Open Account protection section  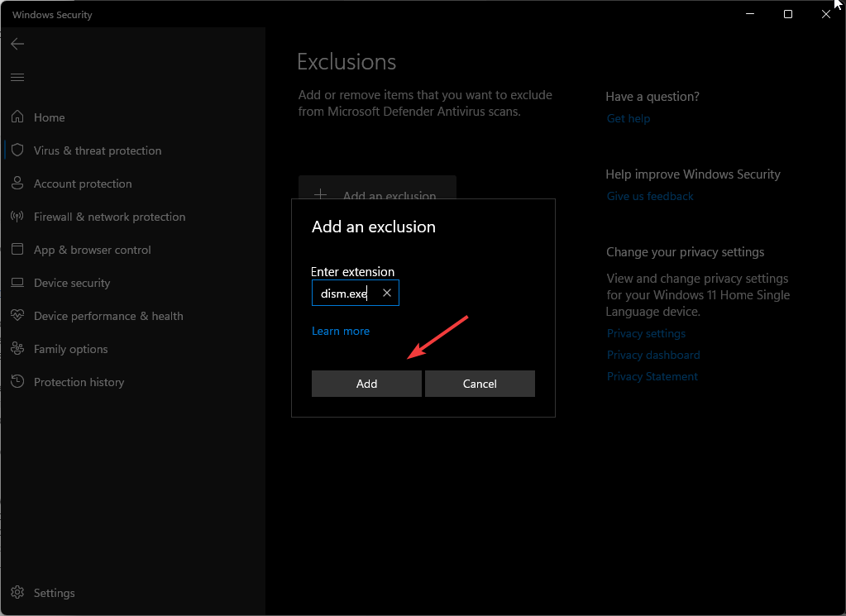[x=83, y=184]
